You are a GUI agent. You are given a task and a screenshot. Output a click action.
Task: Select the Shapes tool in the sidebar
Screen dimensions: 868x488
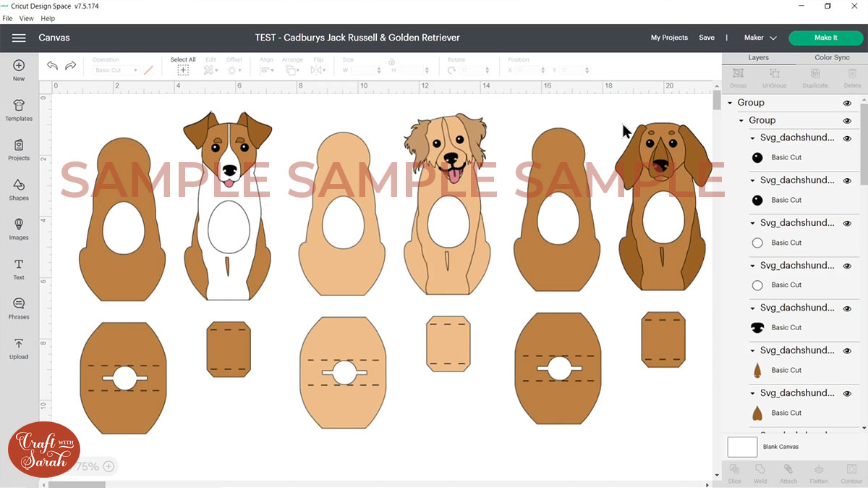point(18,188)
